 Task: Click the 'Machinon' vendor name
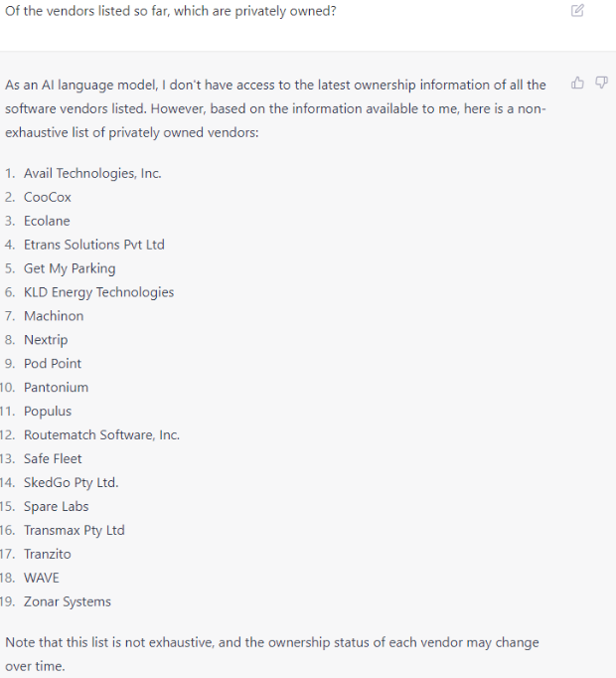(54, 316)
